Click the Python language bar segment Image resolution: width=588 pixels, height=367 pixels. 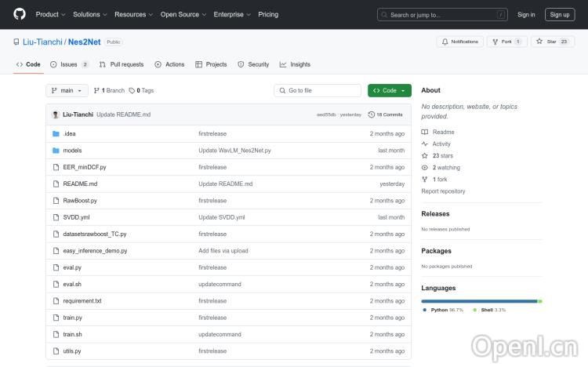pyautogui.click(x=479, y=301)
